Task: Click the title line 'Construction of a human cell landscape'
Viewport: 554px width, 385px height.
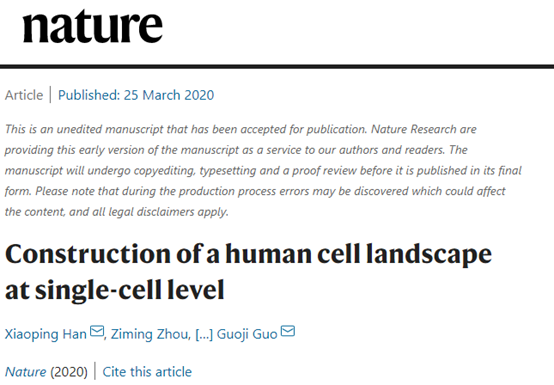Action: [248, 254]
